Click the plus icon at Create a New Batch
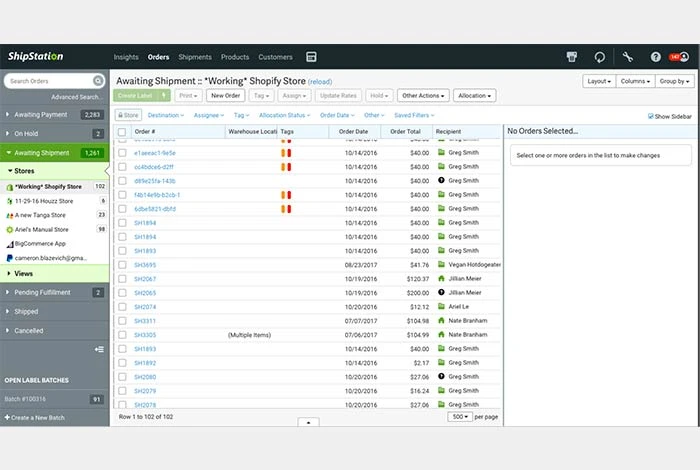700x470 pixels. (7, 417)
